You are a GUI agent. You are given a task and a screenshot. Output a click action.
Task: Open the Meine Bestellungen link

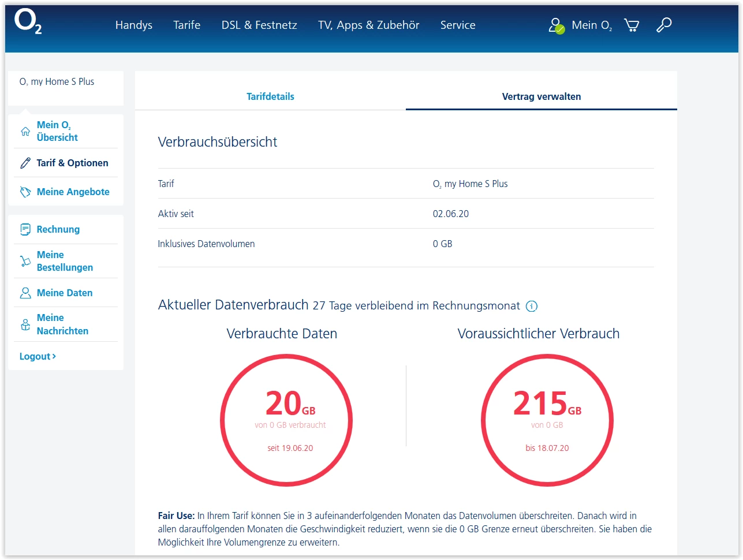point(65,261)
